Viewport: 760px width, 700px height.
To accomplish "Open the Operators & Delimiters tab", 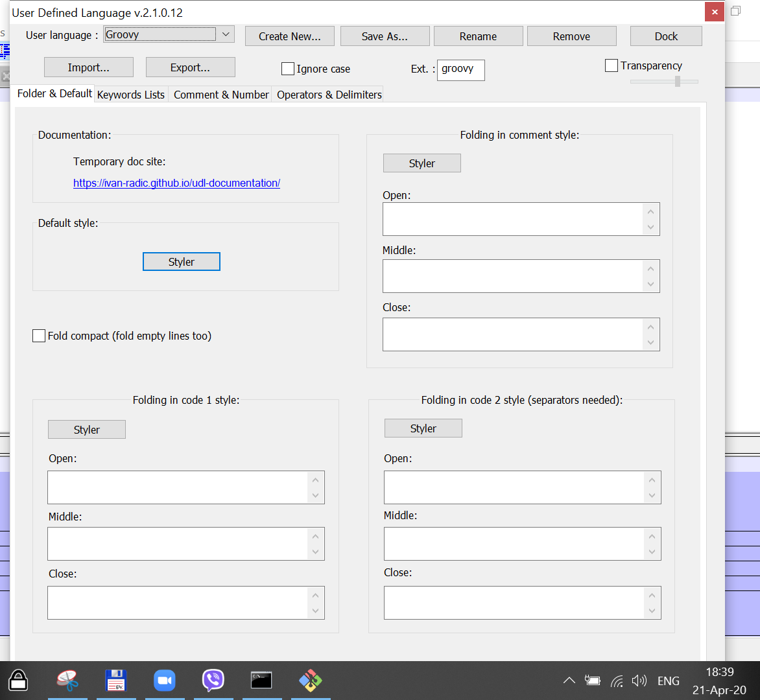I will (x=327, y=94).
